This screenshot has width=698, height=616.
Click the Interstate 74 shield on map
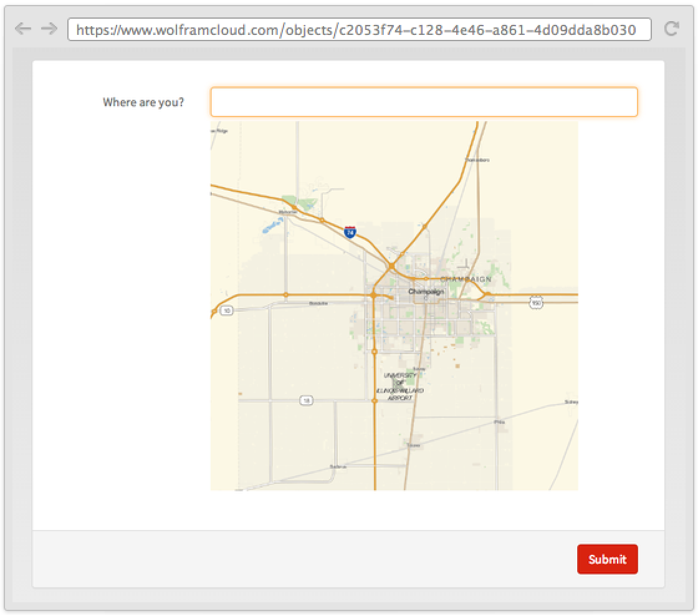[350, 232]
